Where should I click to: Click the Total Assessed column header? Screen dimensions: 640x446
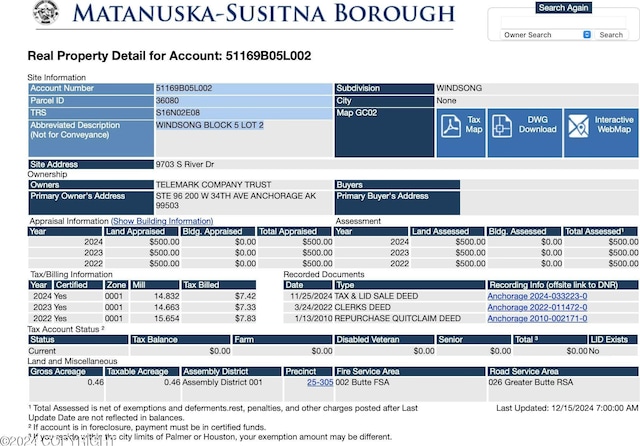[600, 231]
